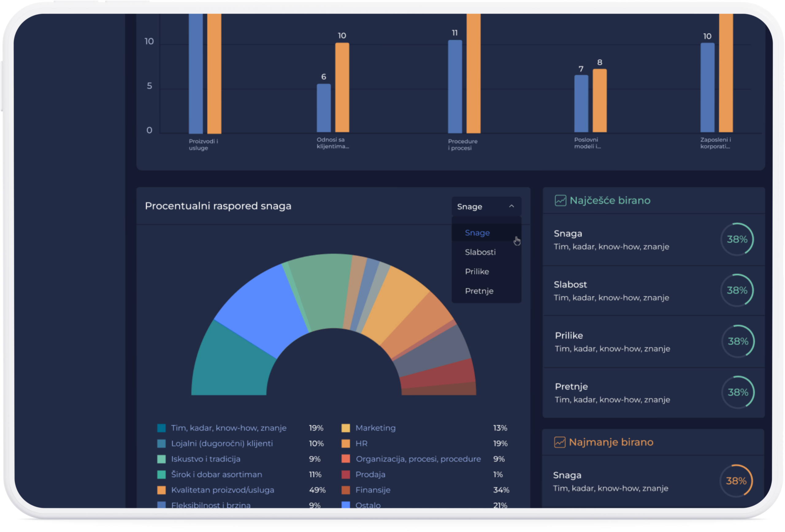Viewport: 785px width, 532px height.
Task: Collapse the Snage dropdown chevron
Action: (x=511, y=206)
